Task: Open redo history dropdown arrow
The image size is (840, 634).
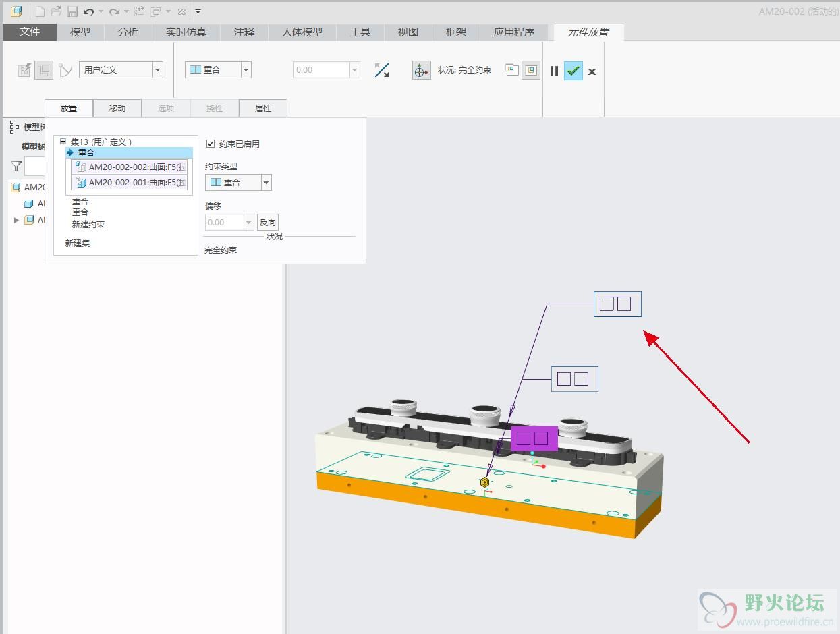Action: pyautogui.click(x=126, y=11)
